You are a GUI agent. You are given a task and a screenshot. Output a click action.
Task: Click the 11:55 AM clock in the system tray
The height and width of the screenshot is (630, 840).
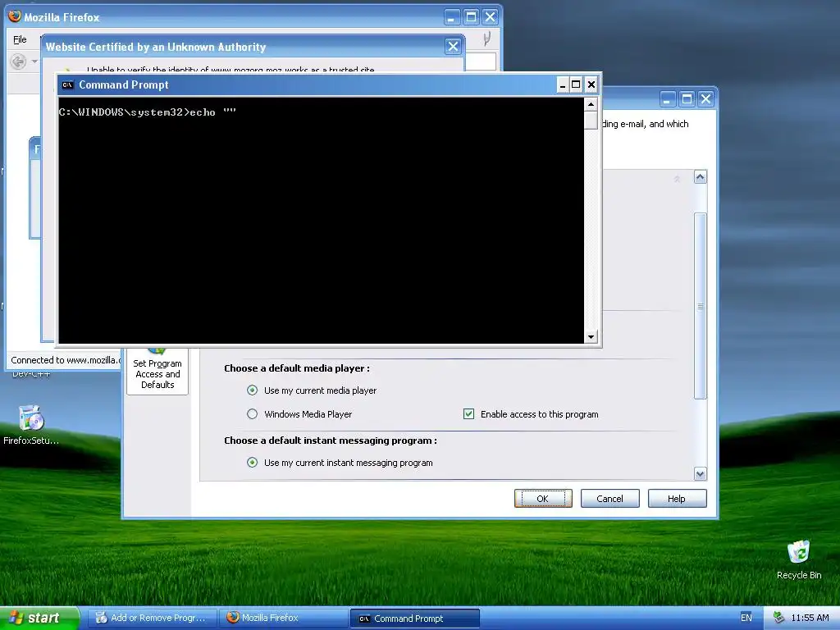pos(810,618)
